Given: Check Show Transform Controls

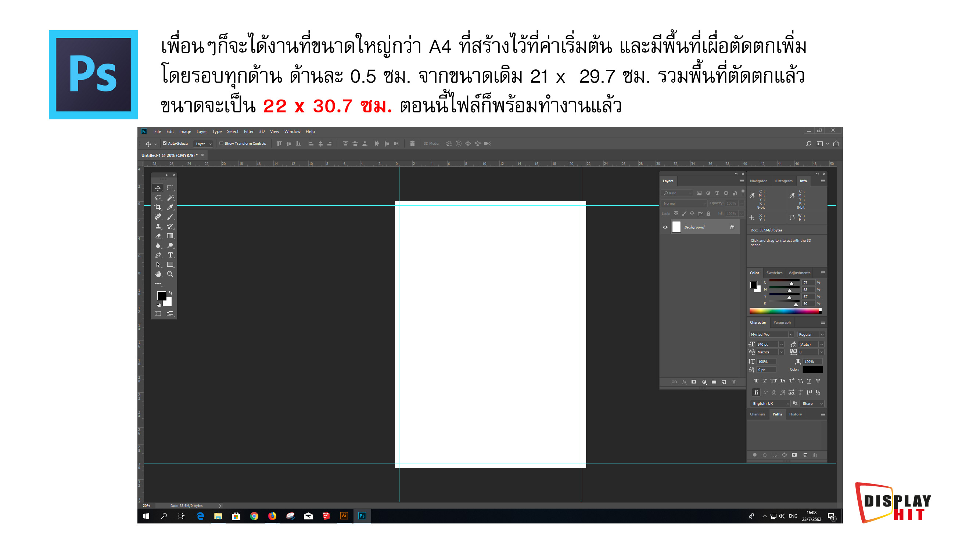Looking at the screenshot, I should click(x=222, y=143).
